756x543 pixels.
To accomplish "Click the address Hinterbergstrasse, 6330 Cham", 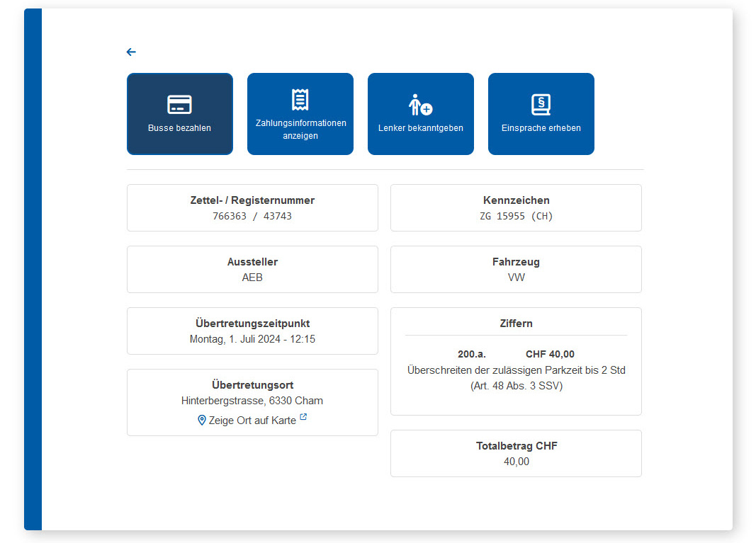I will (252, 401).
